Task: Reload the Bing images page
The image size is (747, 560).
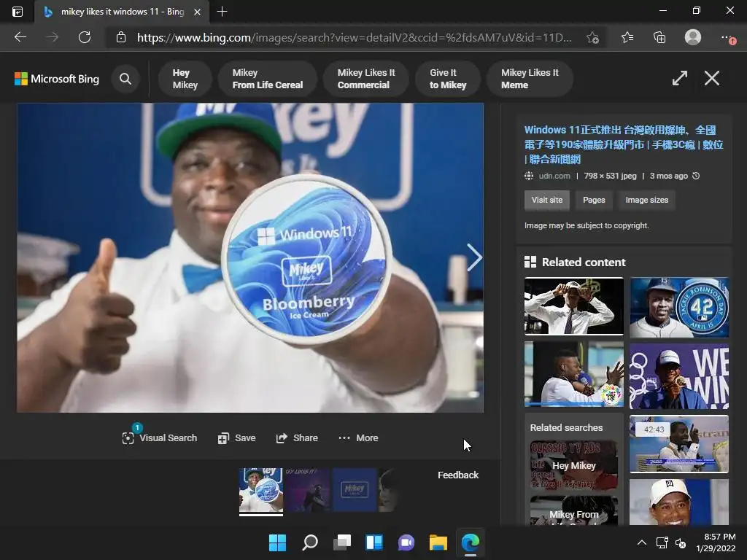Action: pos(85,37)
